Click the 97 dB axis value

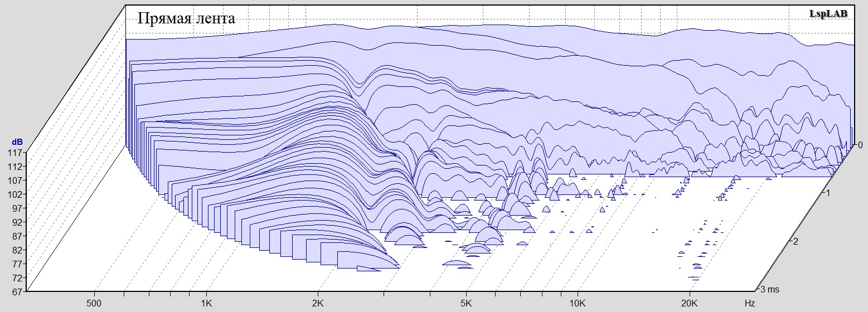[x=18, y=208]
